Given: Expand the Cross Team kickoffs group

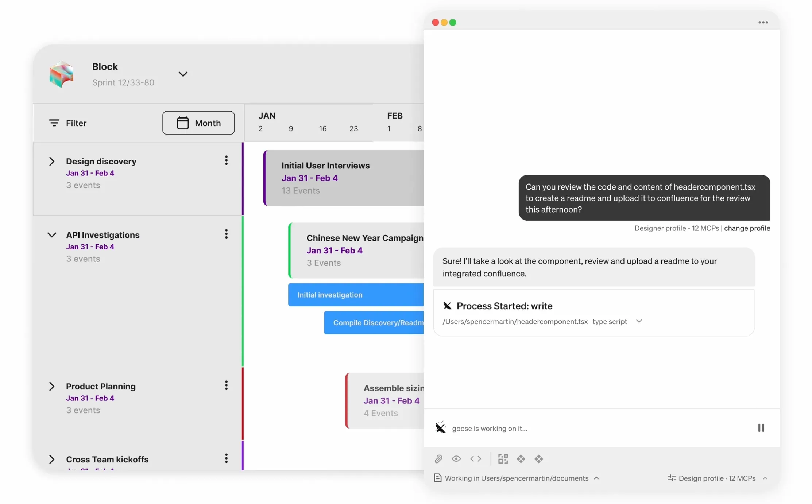Looking at the screenshot, I should [x=52, y=459].
